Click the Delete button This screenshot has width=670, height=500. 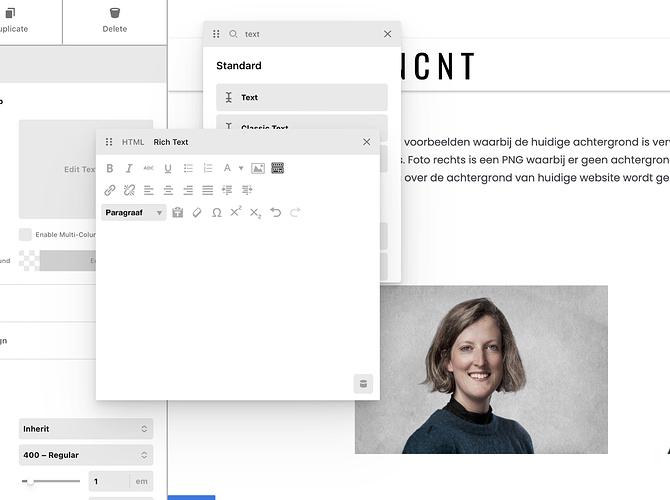click(x=115, y=21)
